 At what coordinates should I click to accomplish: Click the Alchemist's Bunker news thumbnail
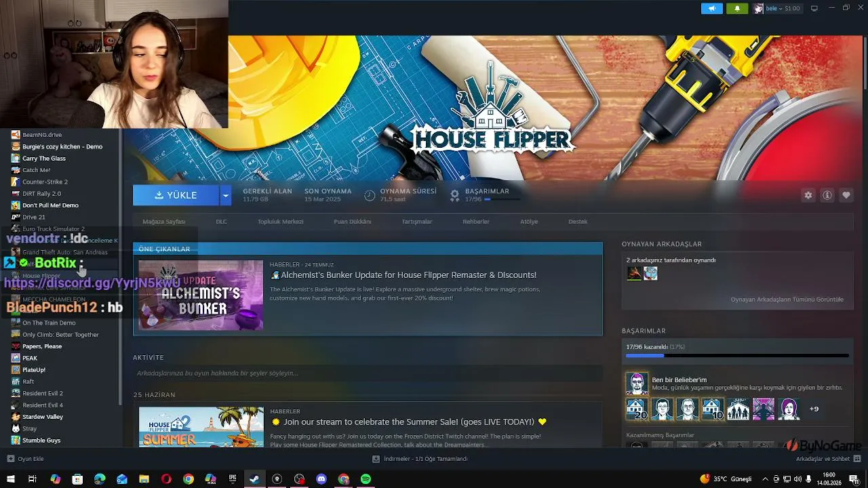pyautogui.click(x=201, y=296)
